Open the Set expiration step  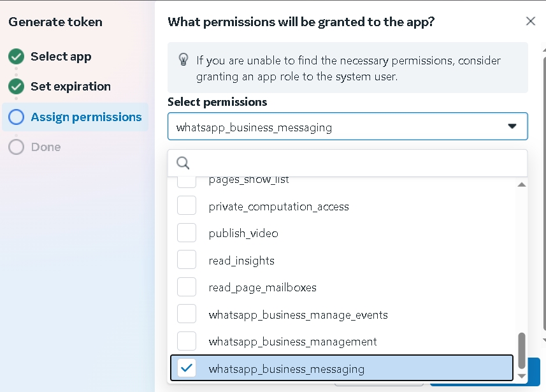coord(70,87)
